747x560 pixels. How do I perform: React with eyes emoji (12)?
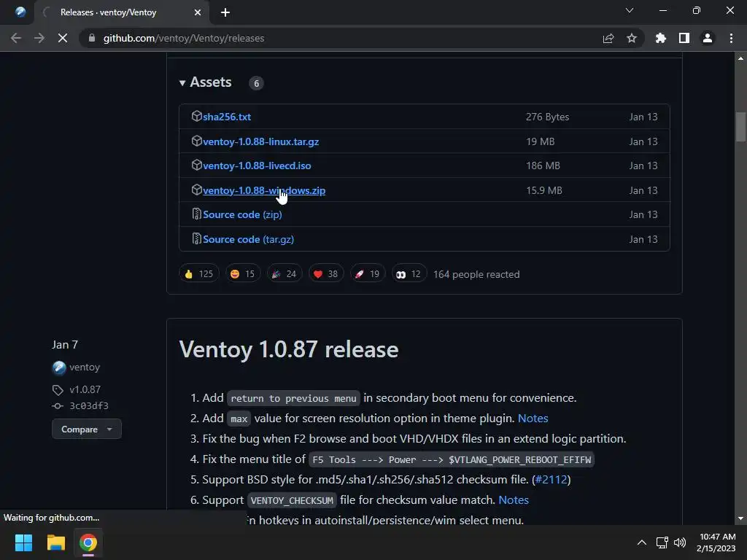[x=409, y=274]
